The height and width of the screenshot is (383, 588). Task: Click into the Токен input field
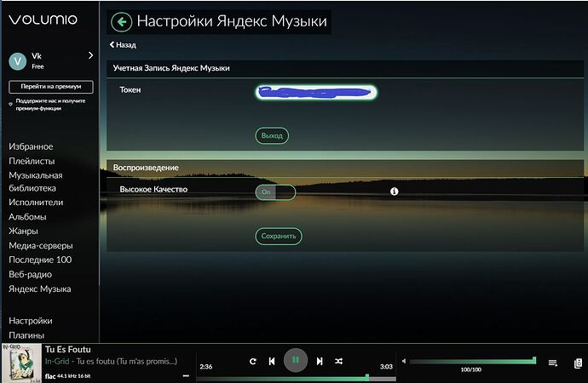[316, 93]
